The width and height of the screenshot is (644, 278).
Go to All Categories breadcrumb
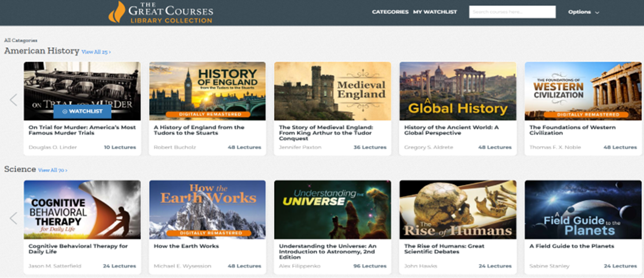tap(21, 40)
